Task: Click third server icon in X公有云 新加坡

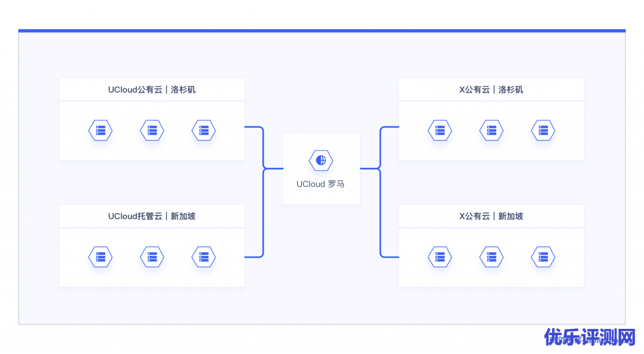Action: click(543, 257)
